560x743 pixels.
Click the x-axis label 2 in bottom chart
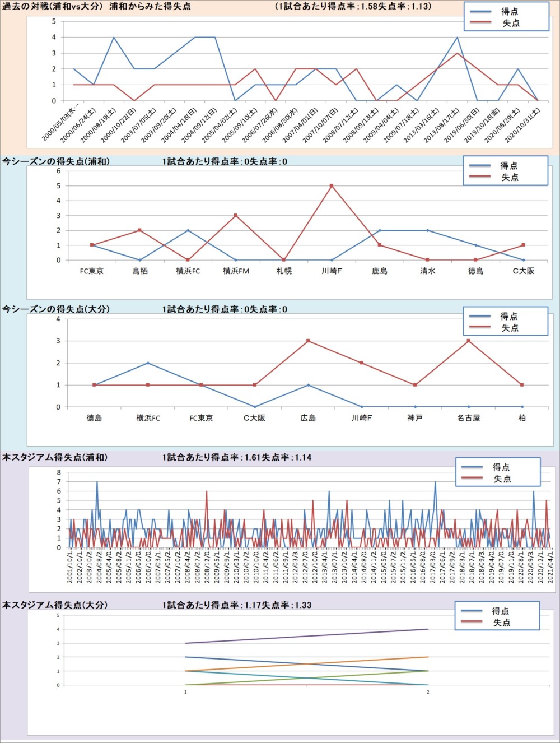coord(428,692)
